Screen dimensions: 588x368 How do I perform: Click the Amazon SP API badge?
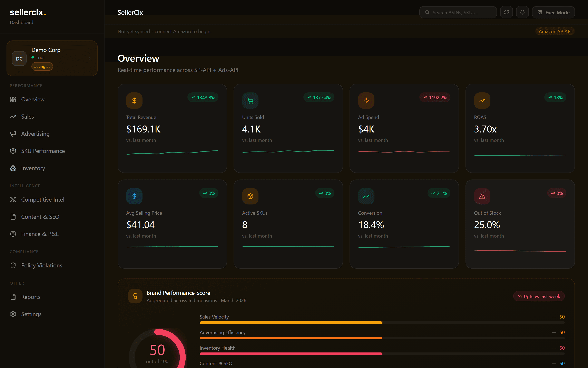[x=555, y=31]
